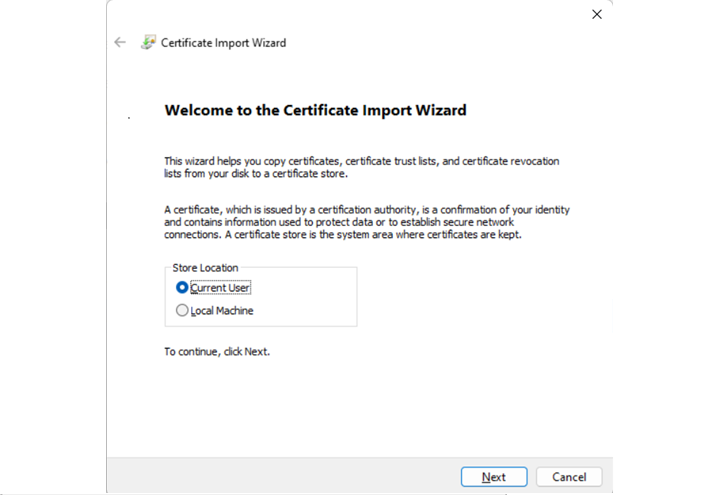The image size is (720, 495).
Task: Click the back arrow in wizard header
Action: pyautogui.click(x=120, y=43)
